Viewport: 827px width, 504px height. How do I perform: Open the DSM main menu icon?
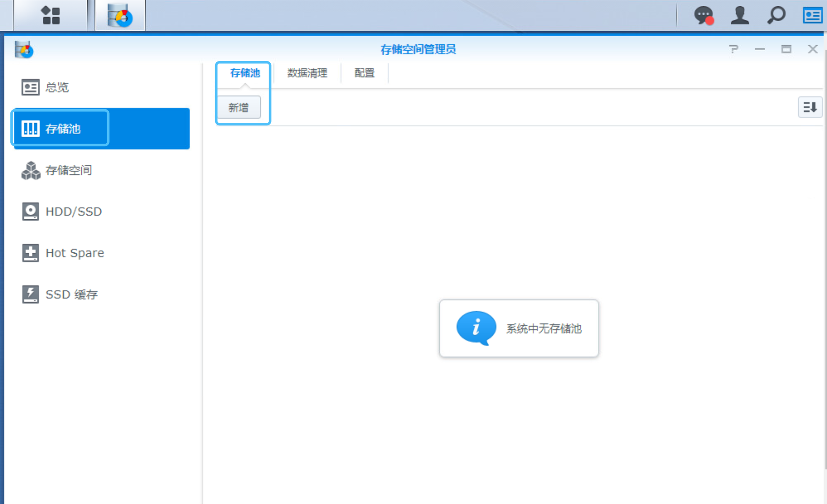click(51, 15)
